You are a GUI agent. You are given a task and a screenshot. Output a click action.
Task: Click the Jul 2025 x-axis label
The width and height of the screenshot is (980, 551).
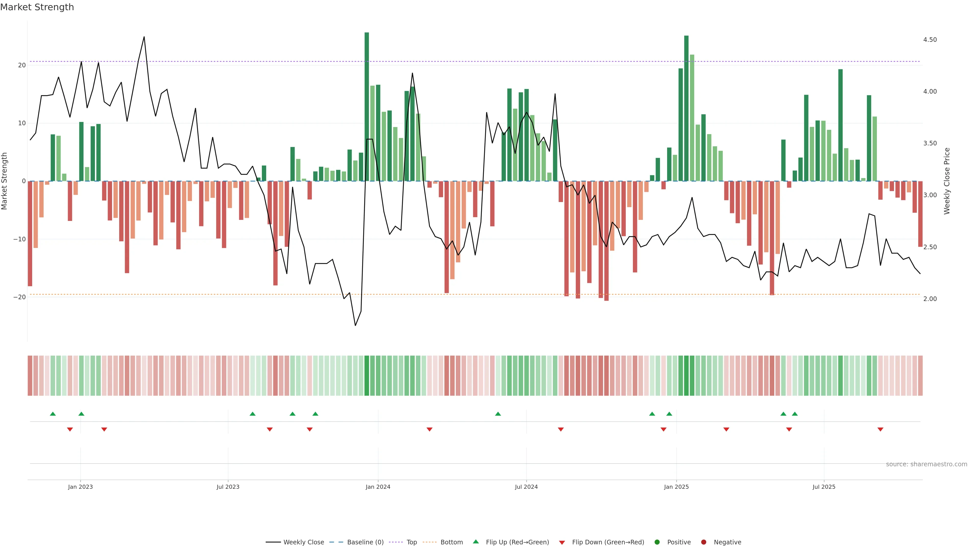click(x=824, y=487)
